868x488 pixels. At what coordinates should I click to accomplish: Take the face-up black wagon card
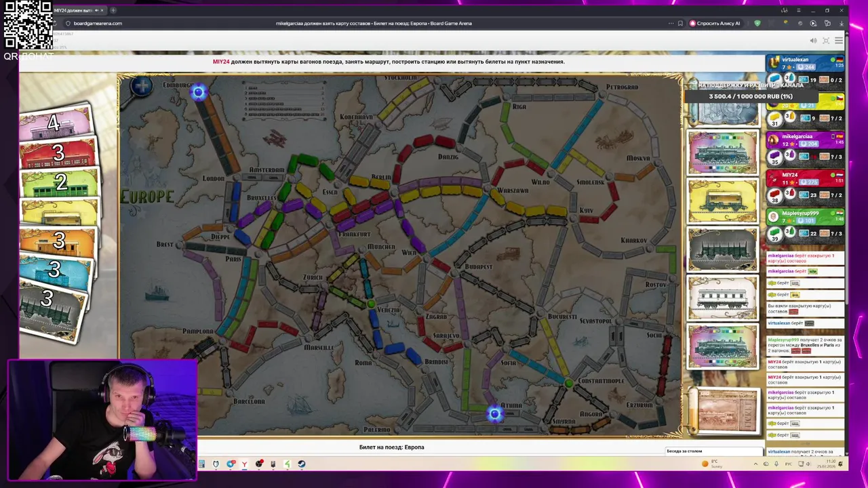(723, 249)
